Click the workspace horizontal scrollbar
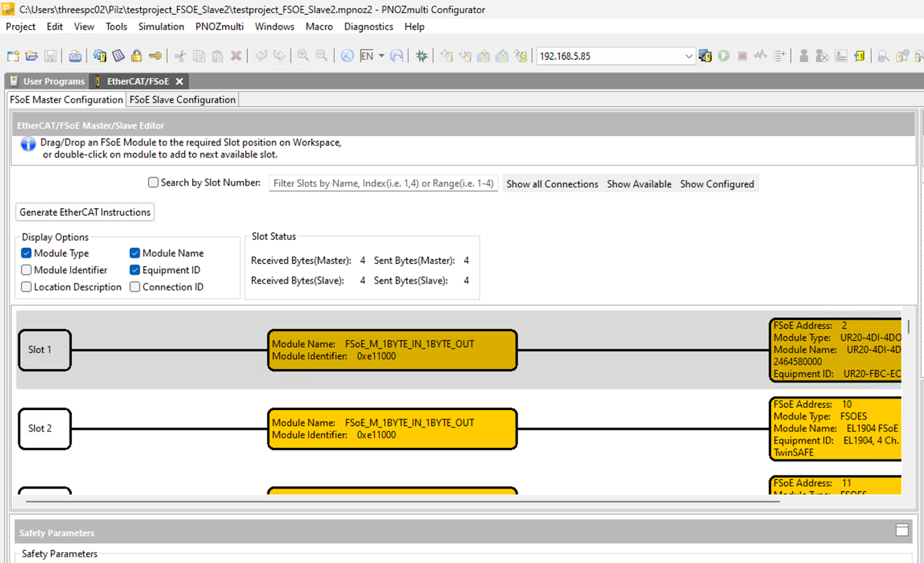The height and width of the screenshot is (563, 924). click(x=403, y=501)
